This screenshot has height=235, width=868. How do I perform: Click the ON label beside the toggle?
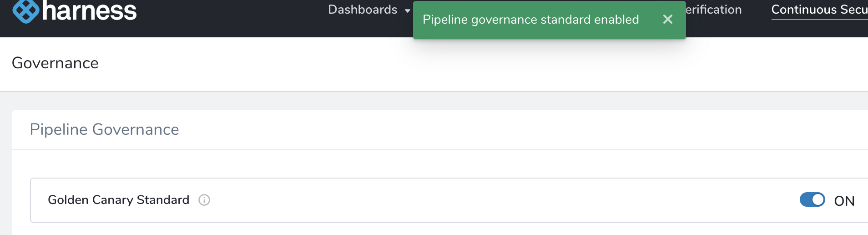(844, 201)
